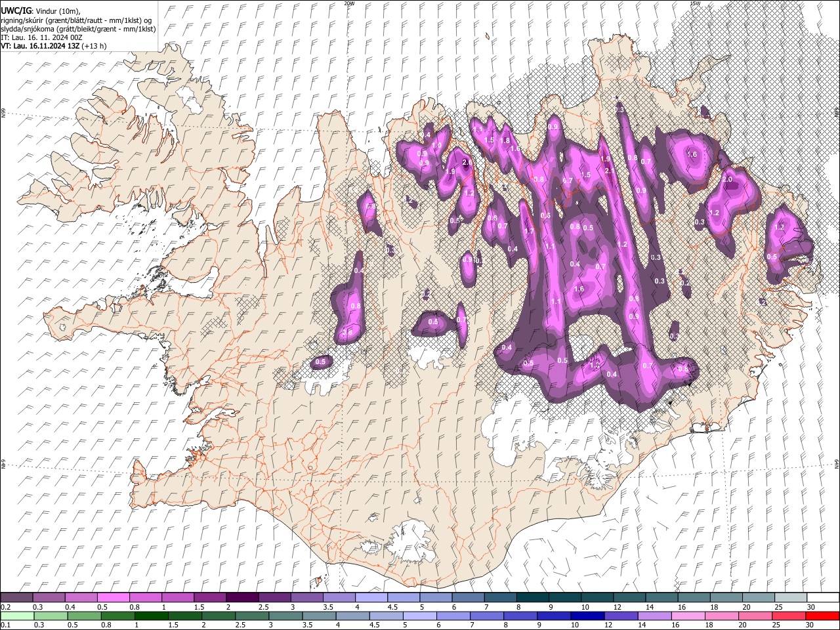Viewport: 840px width, 630px height.
Task: Click the '0.4' label in the top legend row
Action: pyautogui.click(x=70, y=607)
